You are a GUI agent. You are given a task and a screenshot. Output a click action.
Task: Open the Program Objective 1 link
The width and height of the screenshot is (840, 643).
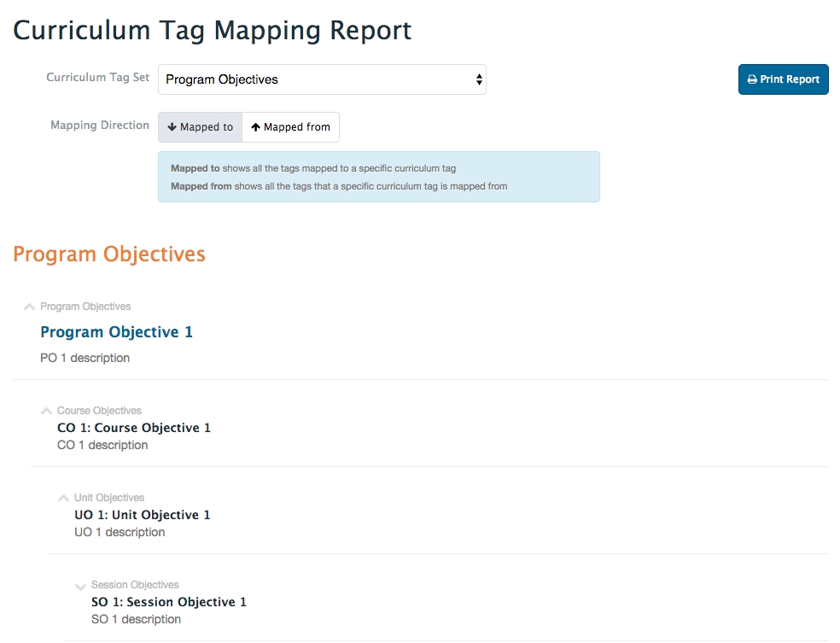116,332
